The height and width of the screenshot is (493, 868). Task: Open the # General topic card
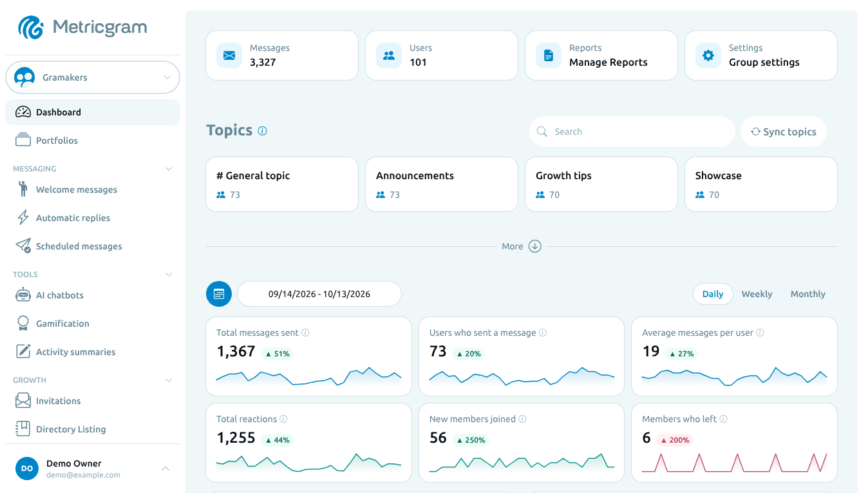[282, 184]
